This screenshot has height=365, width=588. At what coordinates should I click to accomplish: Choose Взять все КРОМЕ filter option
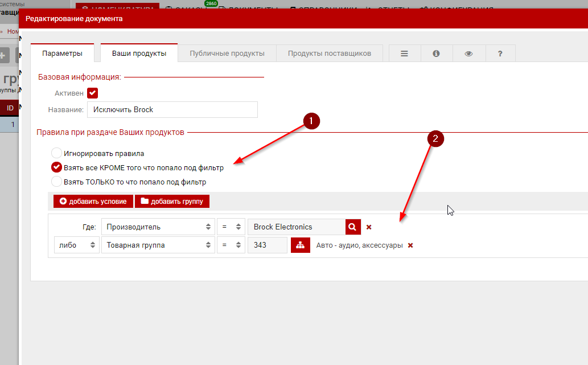pos(56,167)
